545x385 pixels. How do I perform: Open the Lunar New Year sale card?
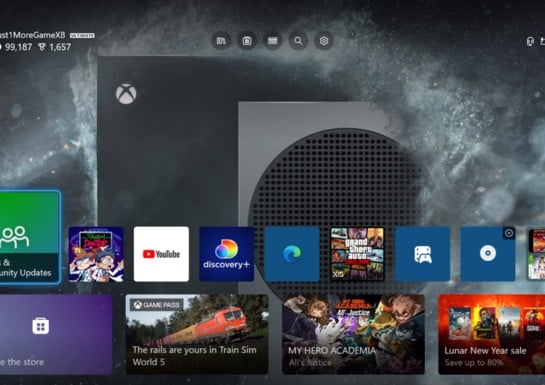point(492,334)
